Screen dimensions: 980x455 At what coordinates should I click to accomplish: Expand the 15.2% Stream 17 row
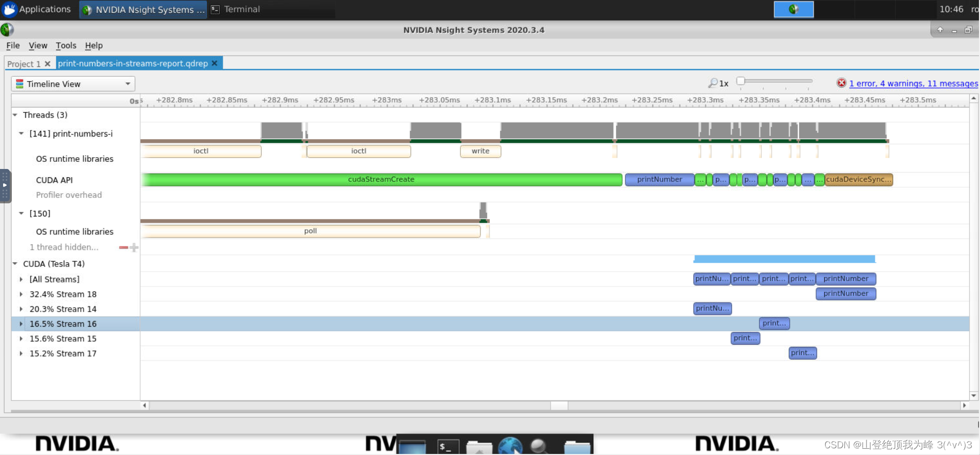point(21,353)
